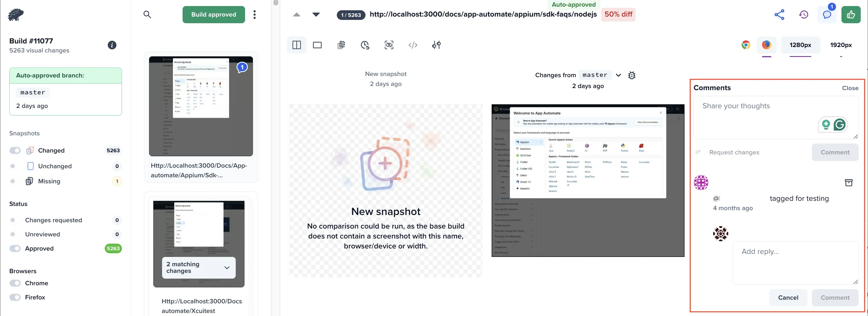Toggle Chrome browser filter
The image size is (868, 316).
[15, 283]
